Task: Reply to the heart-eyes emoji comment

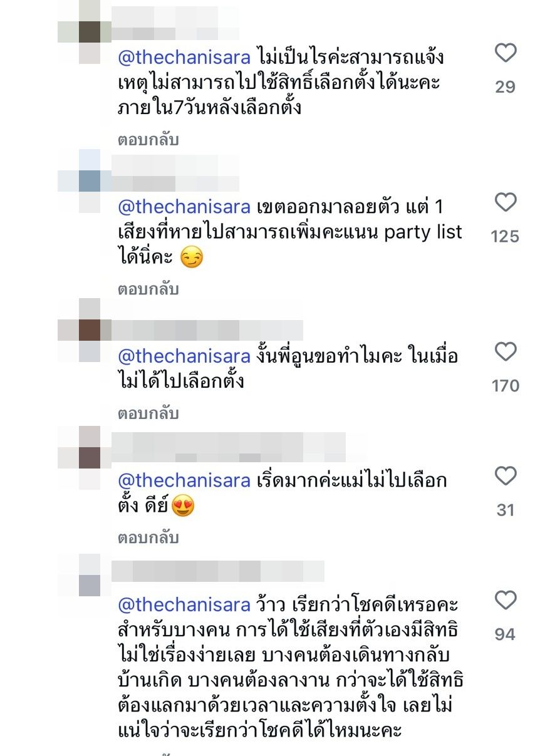Action: (x=148, y=538)
